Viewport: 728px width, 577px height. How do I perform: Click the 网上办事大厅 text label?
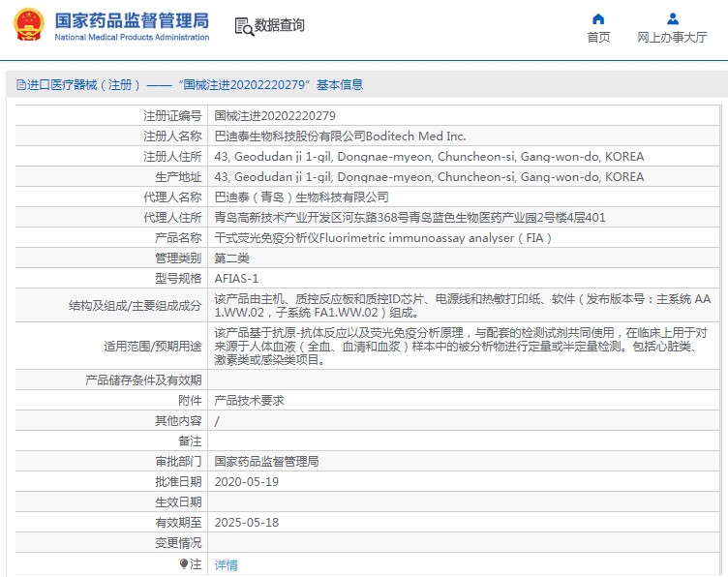672,37
